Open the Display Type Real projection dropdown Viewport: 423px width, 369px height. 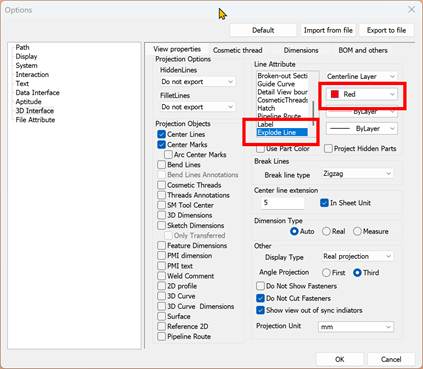point(357,256)
